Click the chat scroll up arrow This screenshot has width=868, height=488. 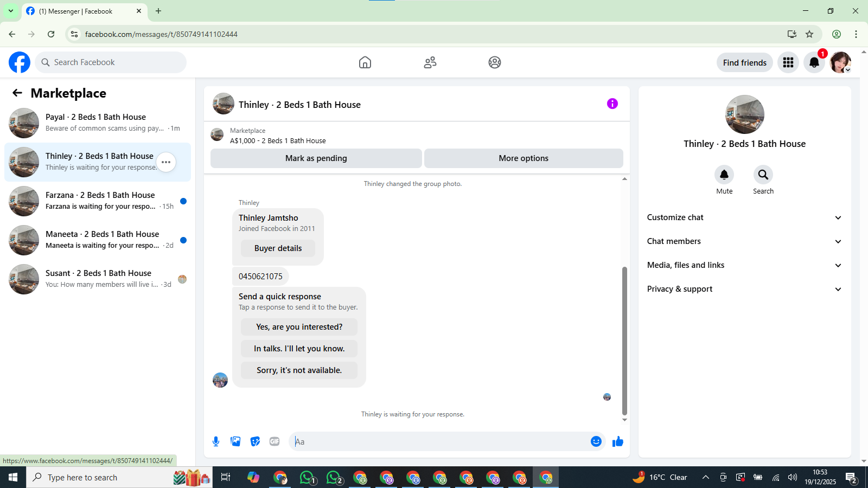[x=624, y=178]
